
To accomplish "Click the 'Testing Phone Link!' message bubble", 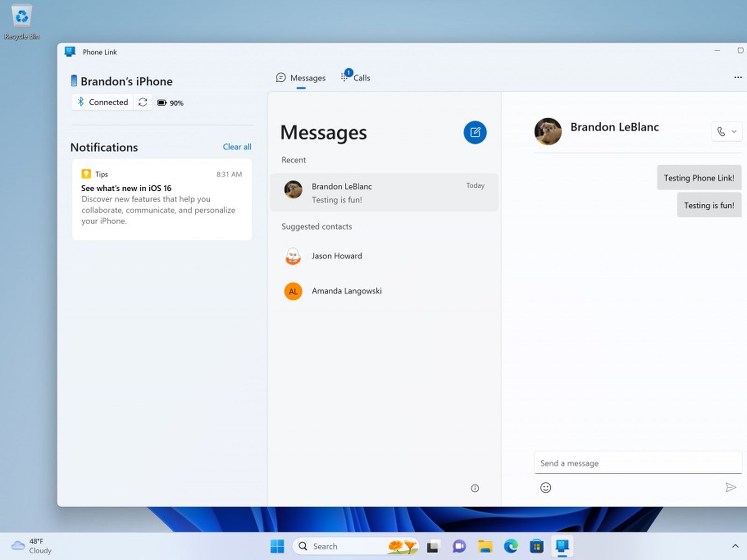I will pyautogui.click(x=699, y=178).
